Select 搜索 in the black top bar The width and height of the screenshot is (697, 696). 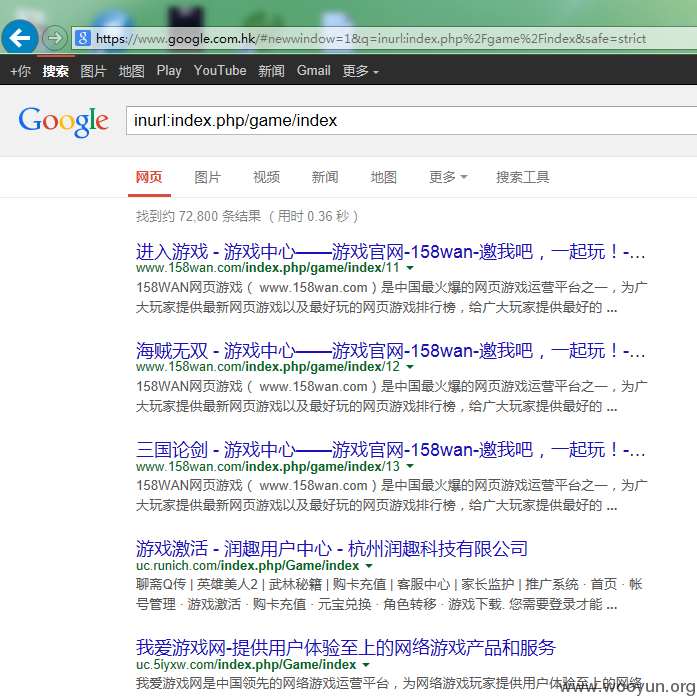click(x=56, y=71)
